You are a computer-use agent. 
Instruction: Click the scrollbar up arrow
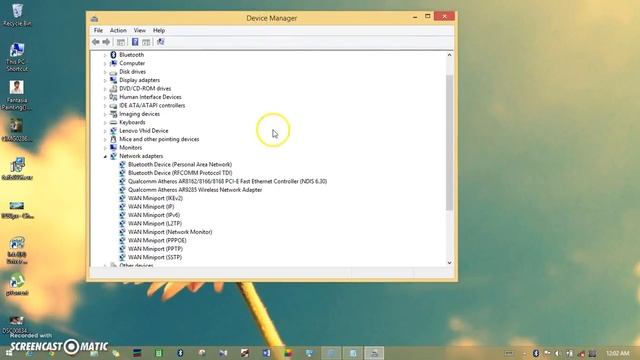pos(449,55)
